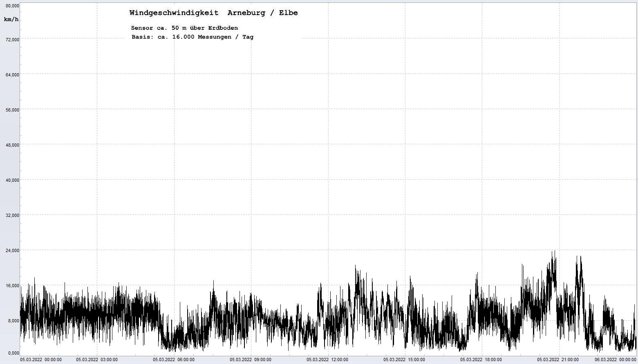Viewport: 638px width, 364px height.
Task: Click the 'Basis: ca. 16.000 Messungen / Tag' line
Action: click(x=192, y=37)
